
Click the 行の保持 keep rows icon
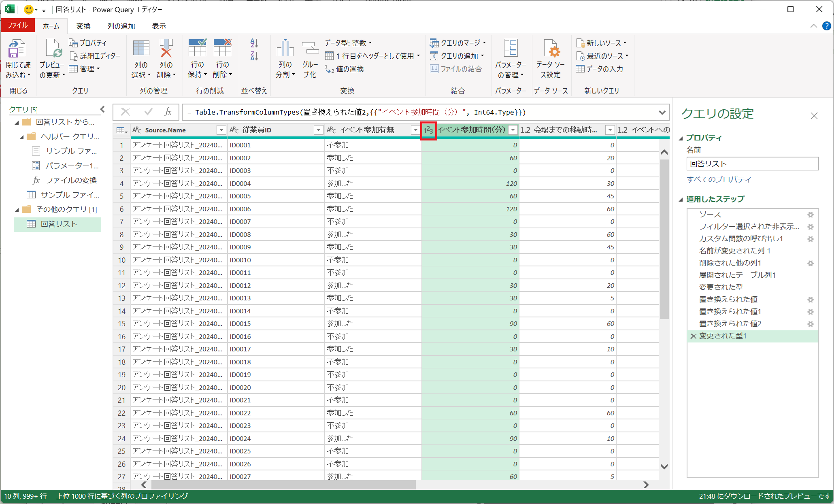pyautogui.click(x=197, y=48)
